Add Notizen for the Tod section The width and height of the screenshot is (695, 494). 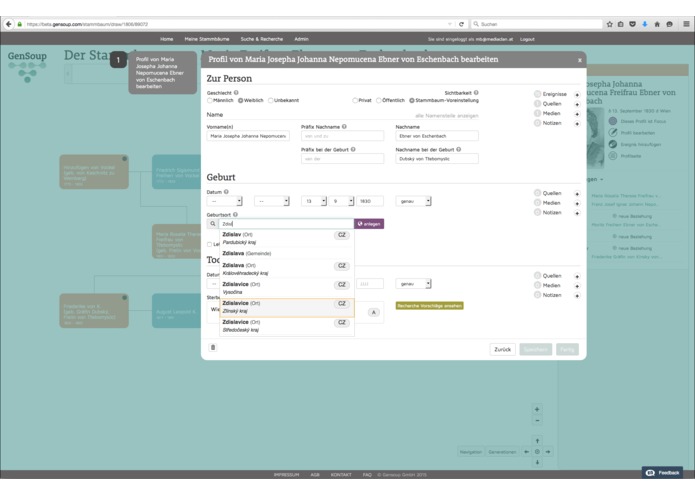577,296
